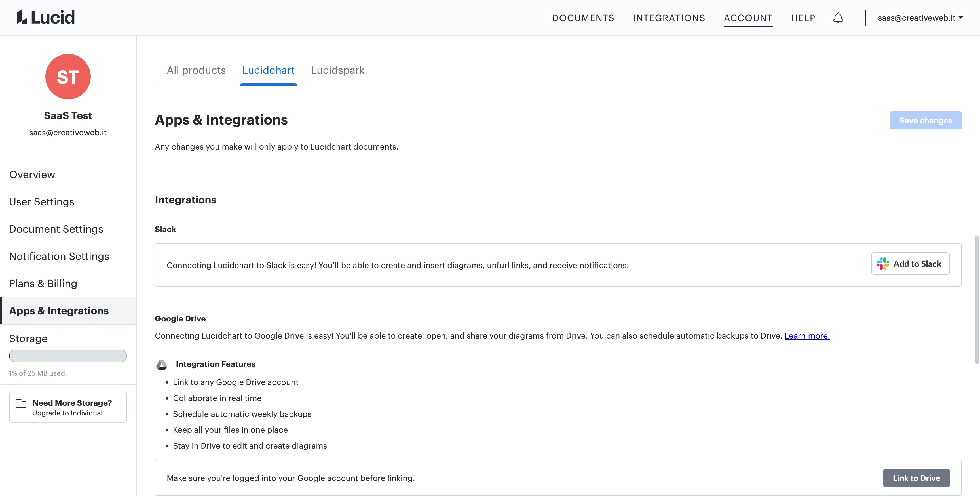Viewport: 980px width, 496px height.
Task: Switch to the Lucidspark tab
Action: (x=338, y=70)
